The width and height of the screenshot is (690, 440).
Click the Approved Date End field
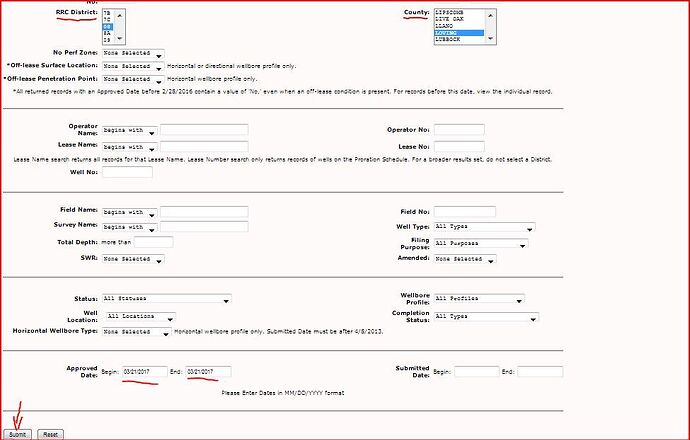(x=208, y=372)
